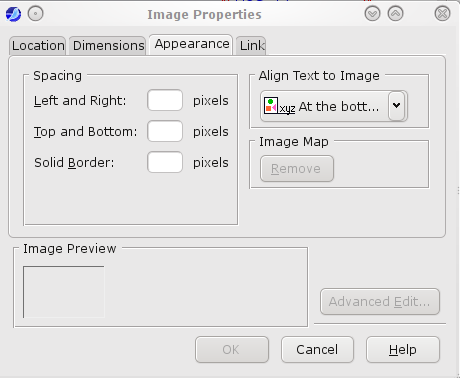Open the Link tab
The image size is (460, 378).
click(251, 46)
